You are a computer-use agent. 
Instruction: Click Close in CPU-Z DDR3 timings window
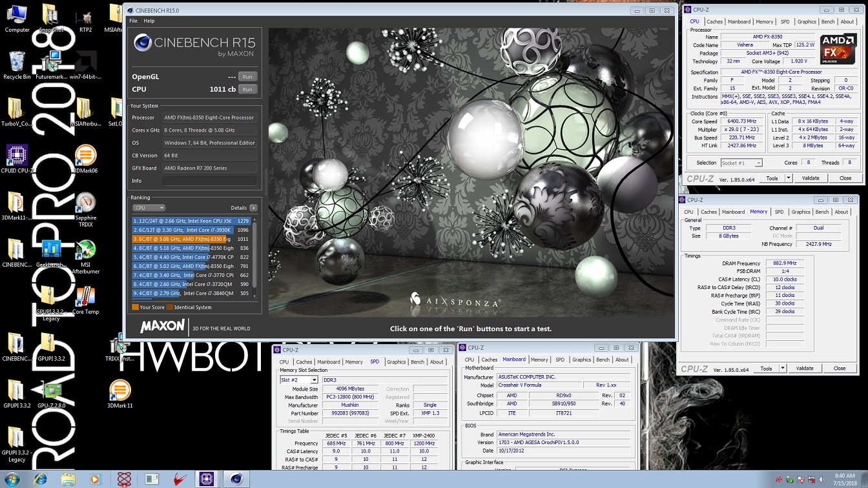[840, 369]
